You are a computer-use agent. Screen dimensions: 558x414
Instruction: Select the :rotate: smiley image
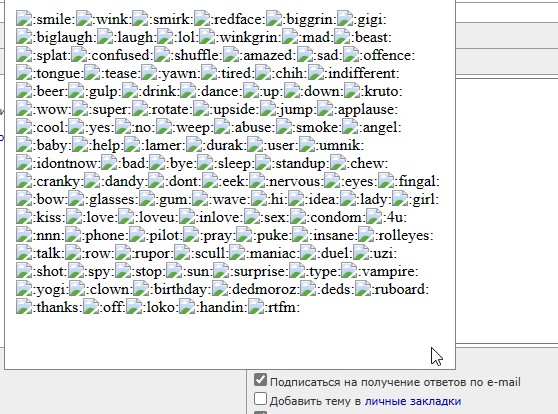click(140, 109)
